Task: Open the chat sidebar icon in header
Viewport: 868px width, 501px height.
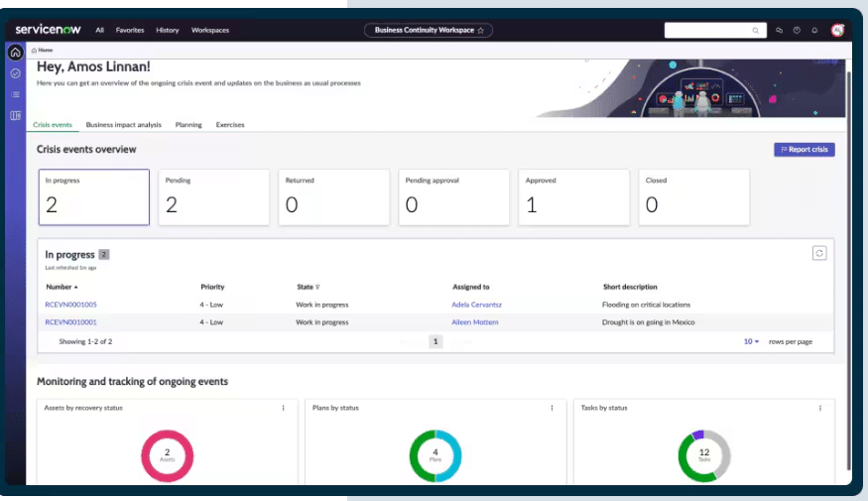Action: [780, 31]
